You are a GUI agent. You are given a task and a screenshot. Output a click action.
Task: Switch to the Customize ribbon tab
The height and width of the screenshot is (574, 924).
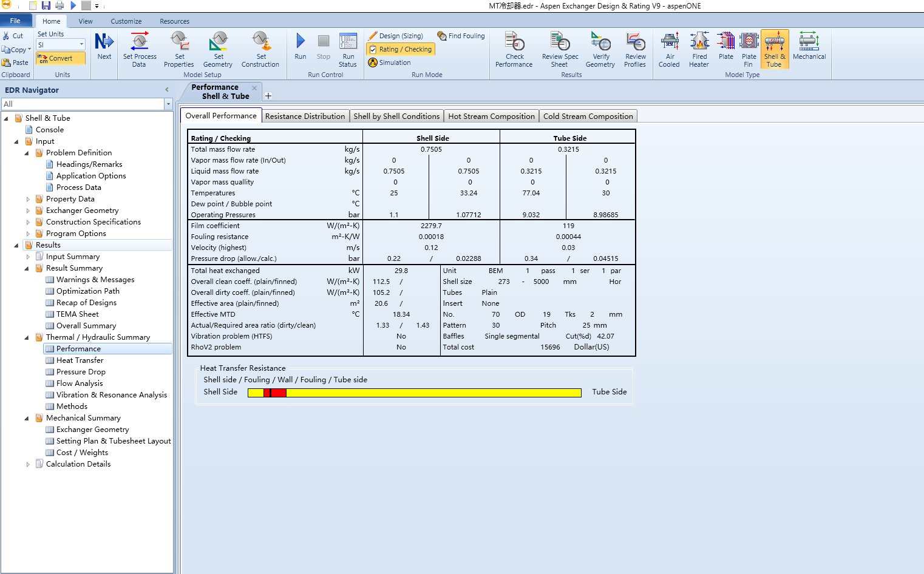[126, 21]
